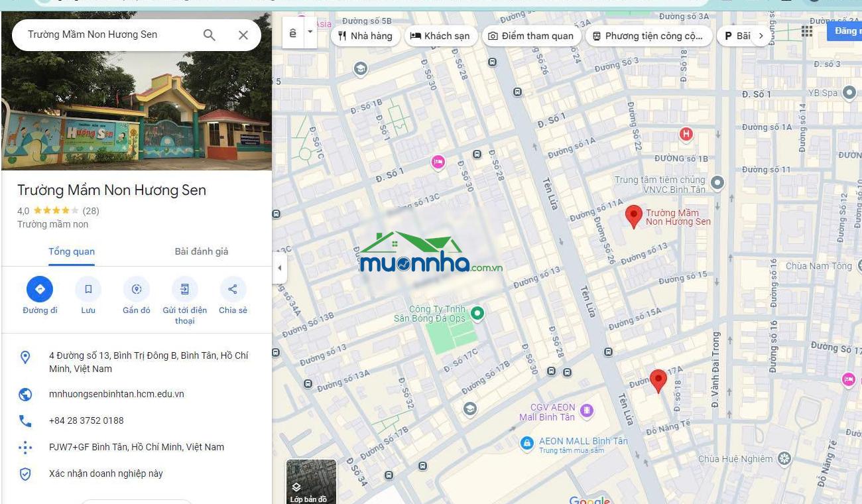This screenshot has width=862, height=504.
Task: Click the verify business shield icon
Action: (25, 474)
